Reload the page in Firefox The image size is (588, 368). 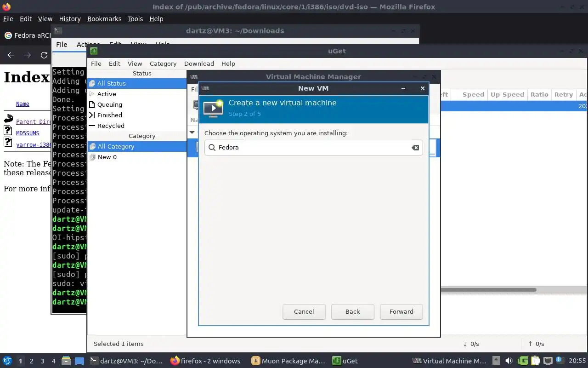click(x=44, y=55)
